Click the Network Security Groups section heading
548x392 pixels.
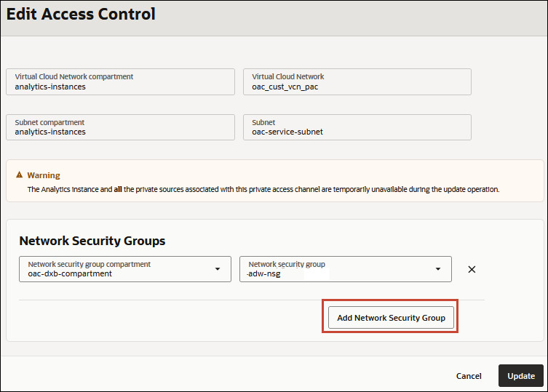92,241
